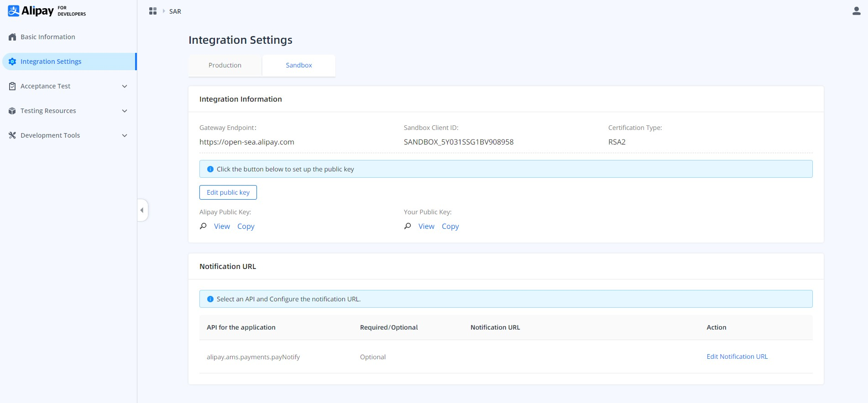868x403 pixels.
Task: Click the Alipay for Developers logo
Action: point(47,11)
